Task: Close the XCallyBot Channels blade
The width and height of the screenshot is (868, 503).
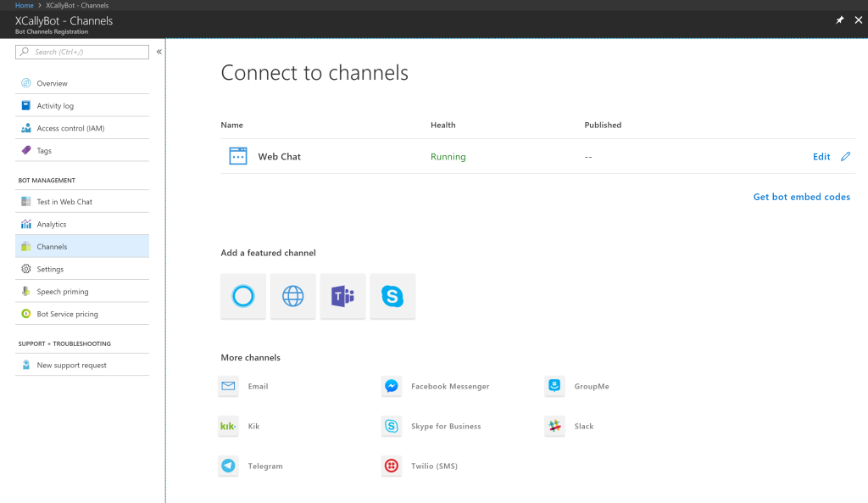Action: coord(859,20)
